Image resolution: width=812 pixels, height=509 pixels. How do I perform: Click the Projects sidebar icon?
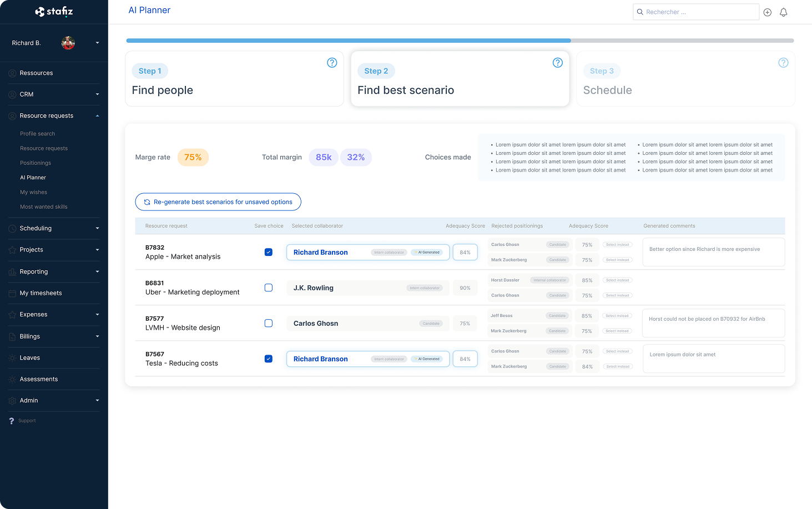[12, 250]
